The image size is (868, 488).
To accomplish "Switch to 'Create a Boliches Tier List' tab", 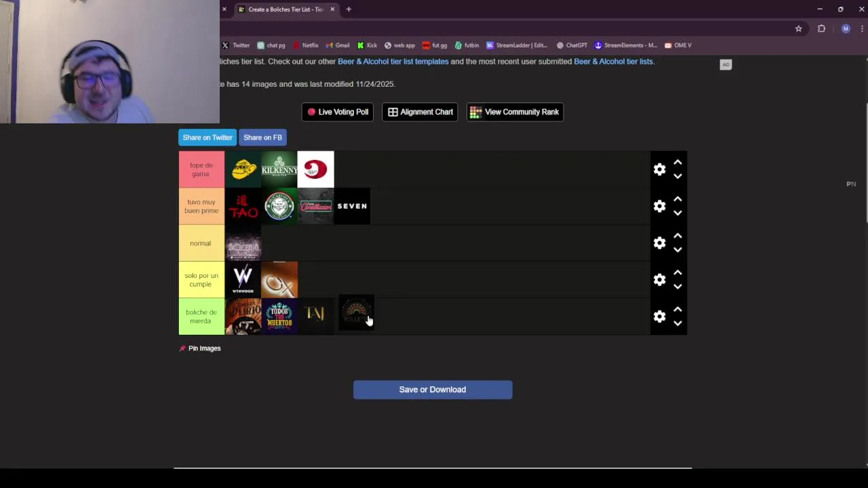I will click(285, 9).
